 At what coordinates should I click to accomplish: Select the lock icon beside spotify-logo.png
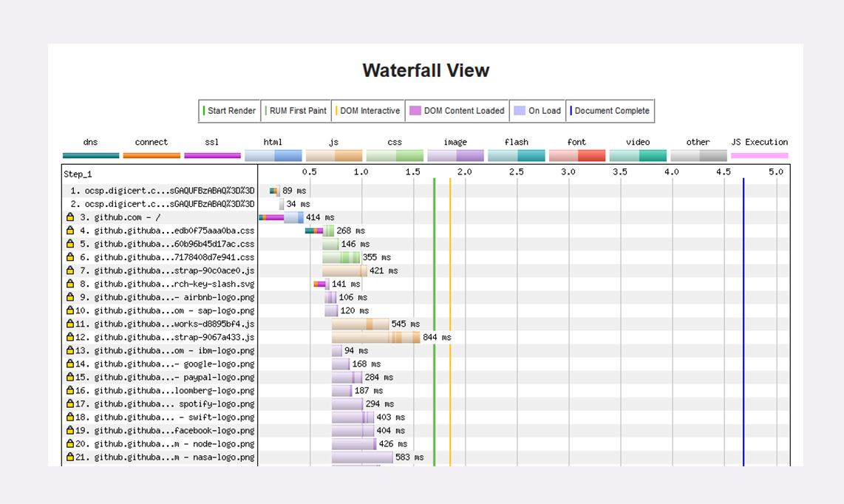pos(70,403)
